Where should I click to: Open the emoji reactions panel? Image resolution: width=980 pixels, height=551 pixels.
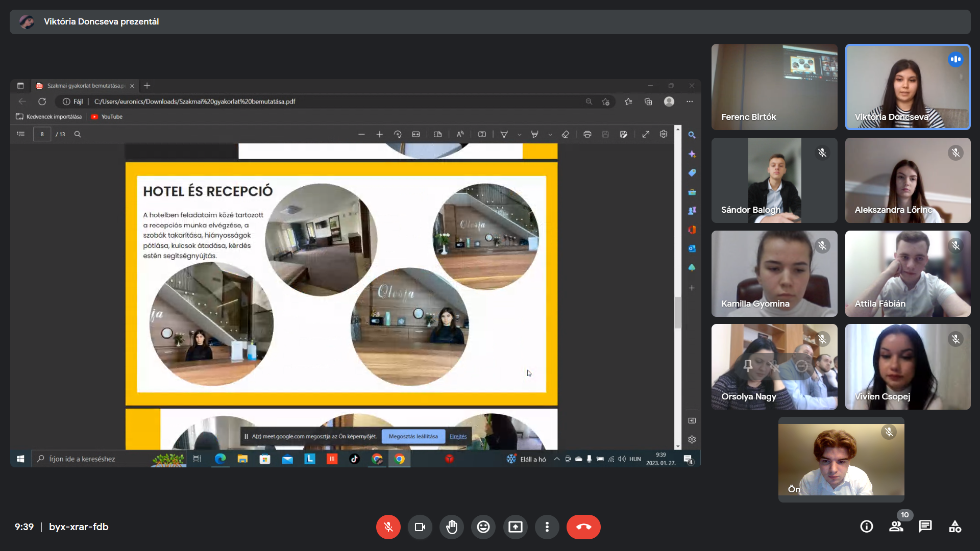483,527
